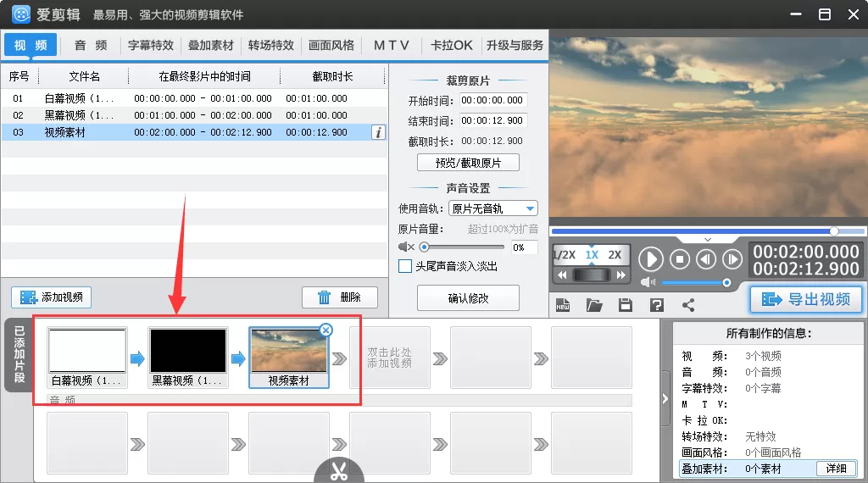Expand chevron below the preview progress bar
This screenshot has width=868, height=483.
708,240
